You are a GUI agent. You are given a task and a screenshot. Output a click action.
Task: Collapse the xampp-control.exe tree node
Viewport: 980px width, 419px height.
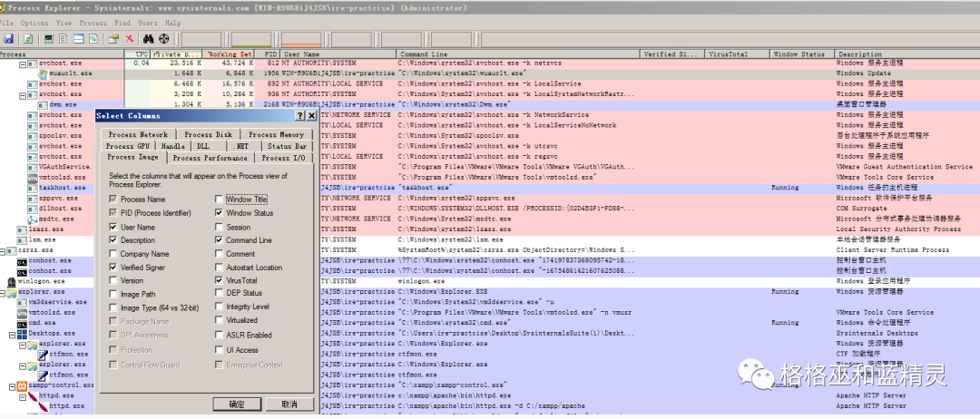pos(13,386)
